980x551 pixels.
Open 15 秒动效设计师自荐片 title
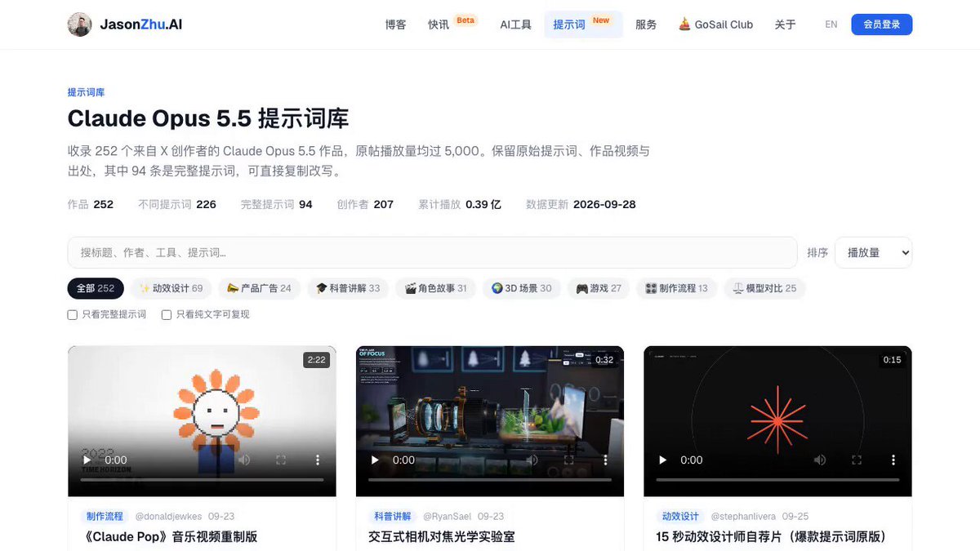pos(772,536)
